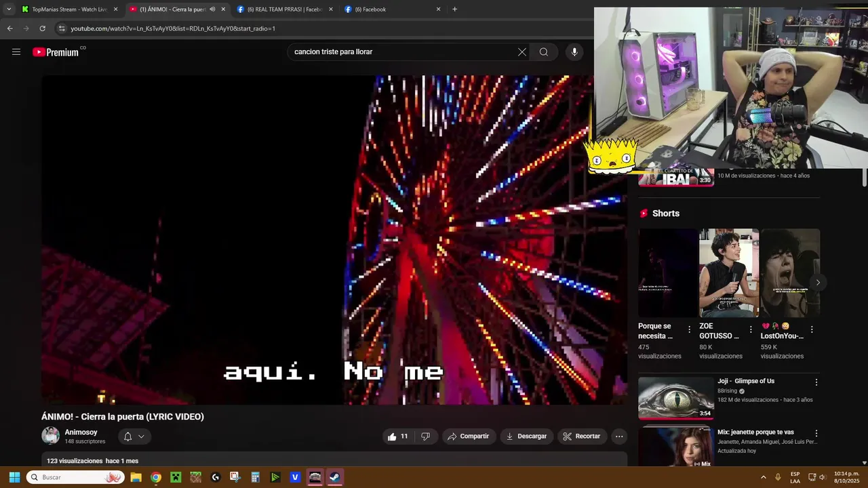This screenshot has height=488, width=868.
Task: Open the 'Porque se necesita' short thumbnail
Action: point(668,272)
